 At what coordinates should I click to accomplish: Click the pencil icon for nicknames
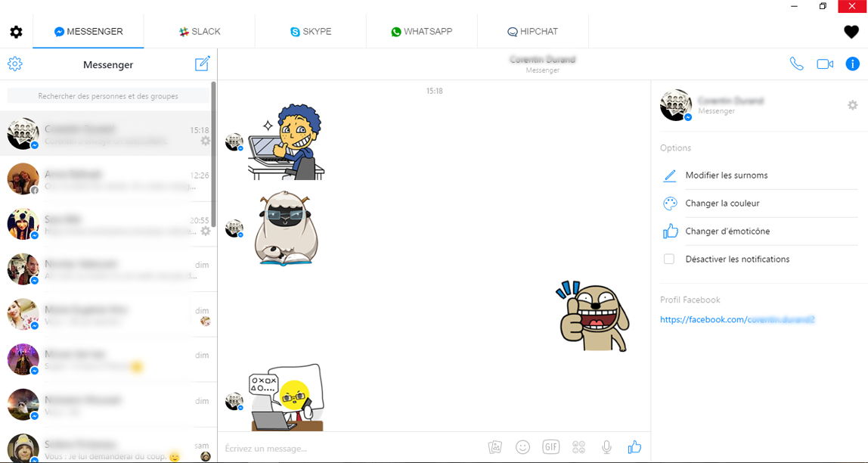point(670,176)
